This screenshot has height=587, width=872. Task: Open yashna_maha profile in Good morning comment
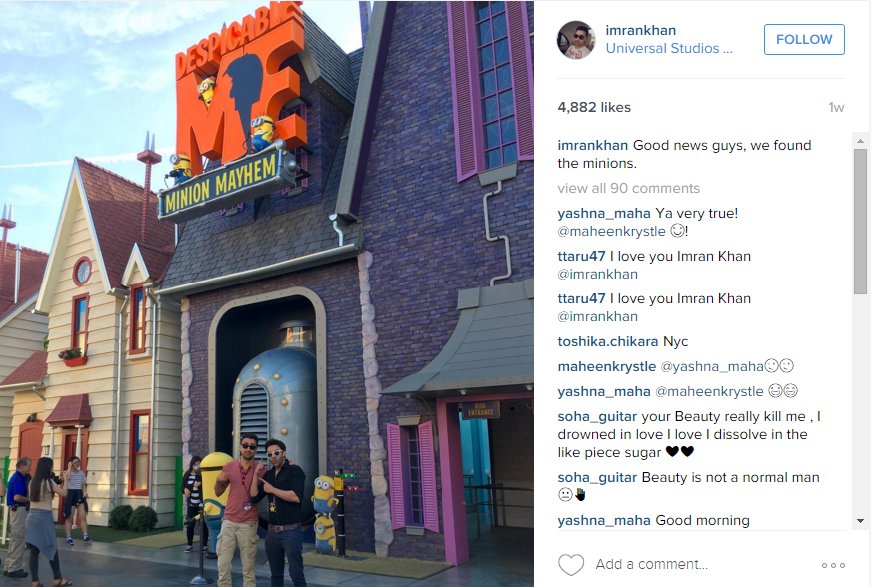click(x=604, y=520)
